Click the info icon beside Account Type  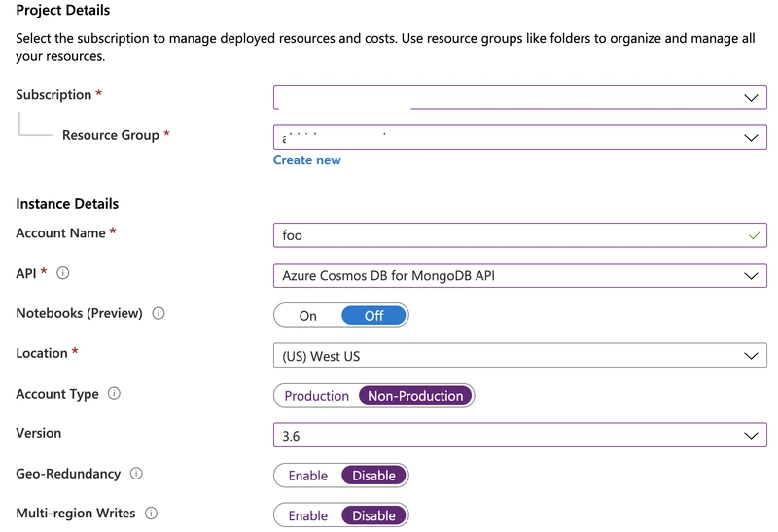pos(114,394)
